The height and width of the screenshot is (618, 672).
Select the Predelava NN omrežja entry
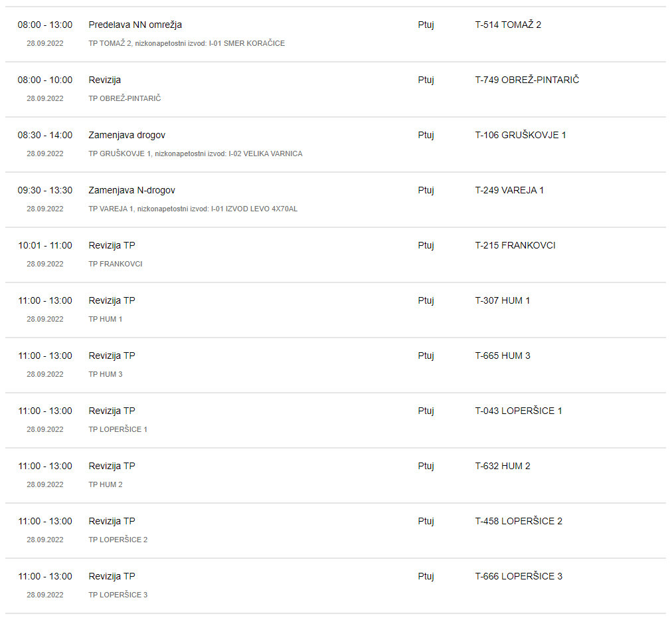[135, 25]
